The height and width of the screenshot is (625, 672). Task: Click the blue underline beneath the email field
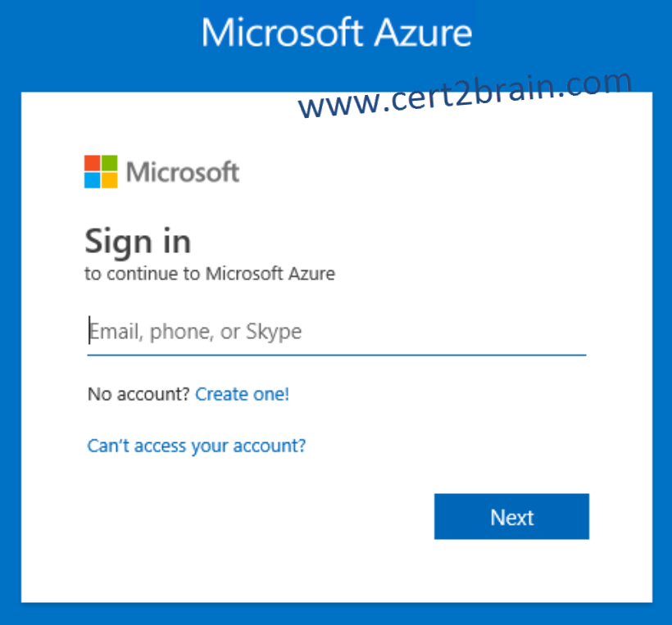pos(337,356)
